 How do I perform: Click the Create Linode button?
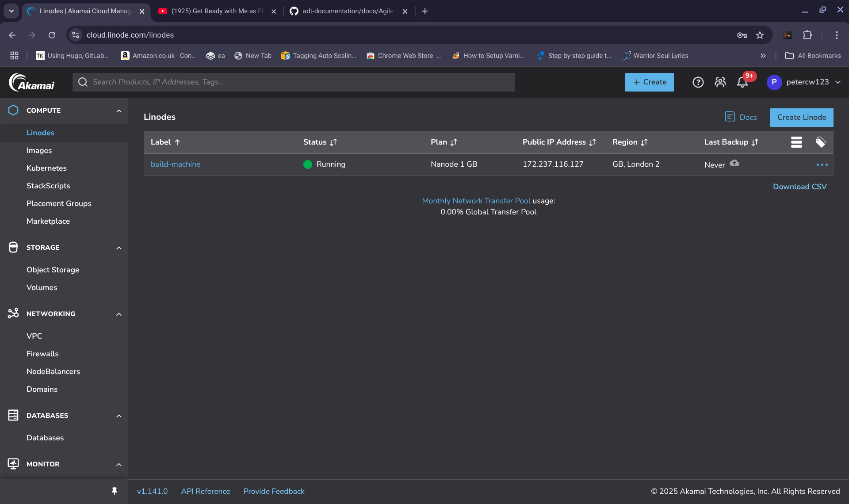point(801,117)
